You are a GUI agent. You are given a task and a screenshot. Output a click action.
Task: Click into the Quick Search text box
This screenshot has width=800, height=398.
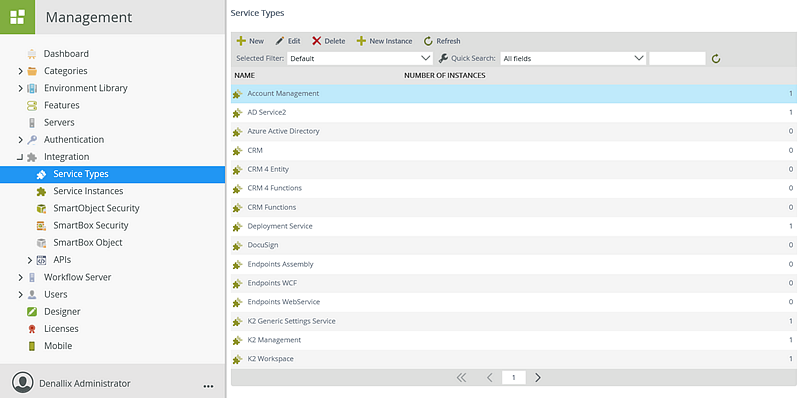(677, 58)
